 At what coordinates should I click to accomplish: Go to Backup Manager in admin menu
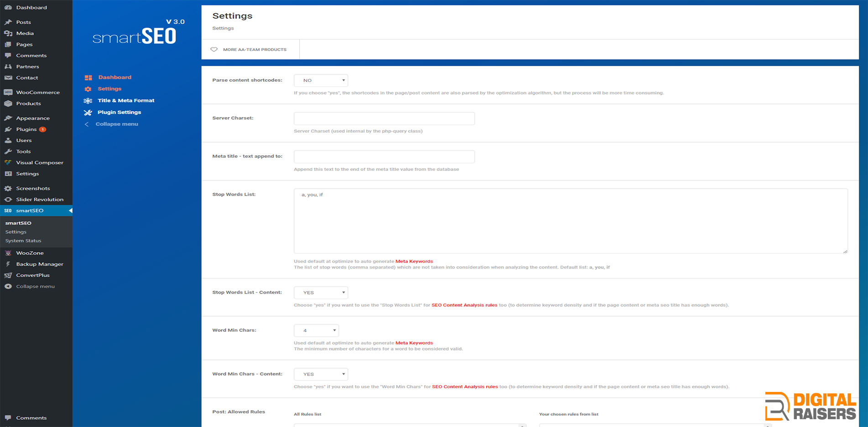(x=40, y=264)
